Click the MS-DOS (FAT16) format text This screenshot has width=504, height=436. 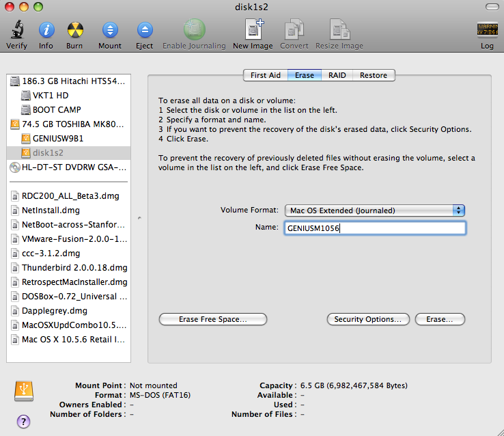[x=160, y=395]
